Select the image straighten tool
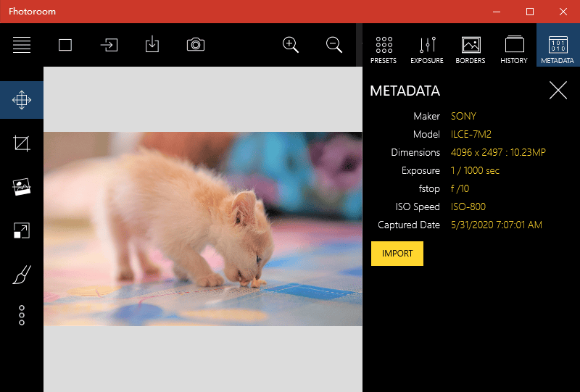The image size is (580, 392). click(22, 187)
